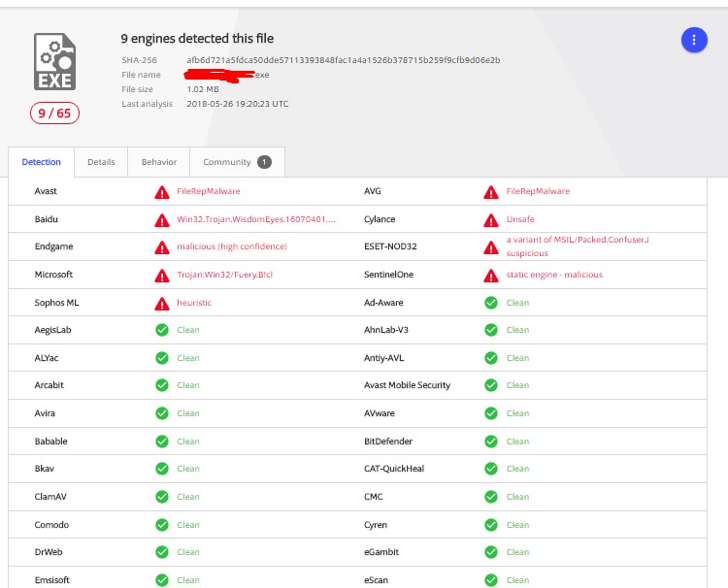Click the Emsisoft green check icon
The image size is (728, 588).
162,580
